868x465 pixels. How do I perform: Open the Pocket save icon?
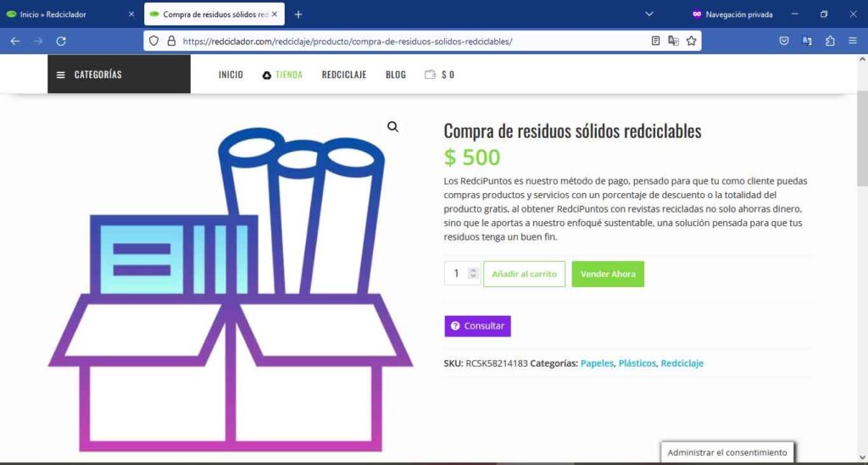pyautogui.click(x=784, y=41)
